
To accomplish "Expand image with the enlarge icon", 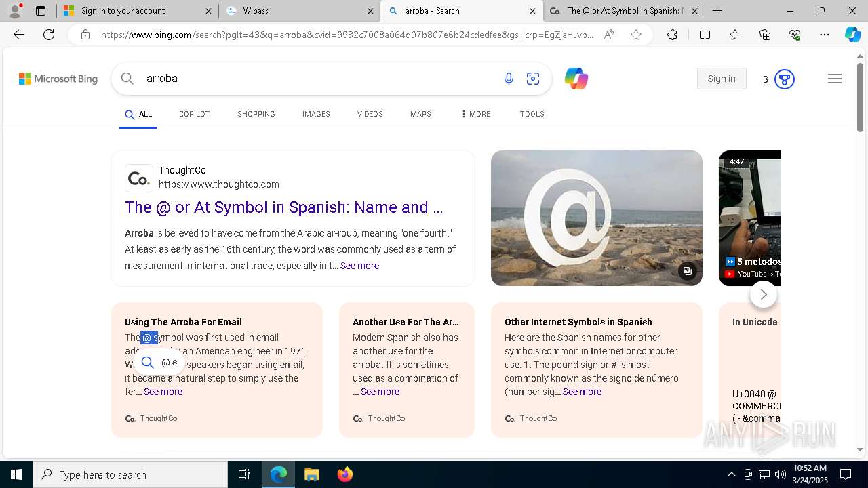I will (x=688, y=271).
